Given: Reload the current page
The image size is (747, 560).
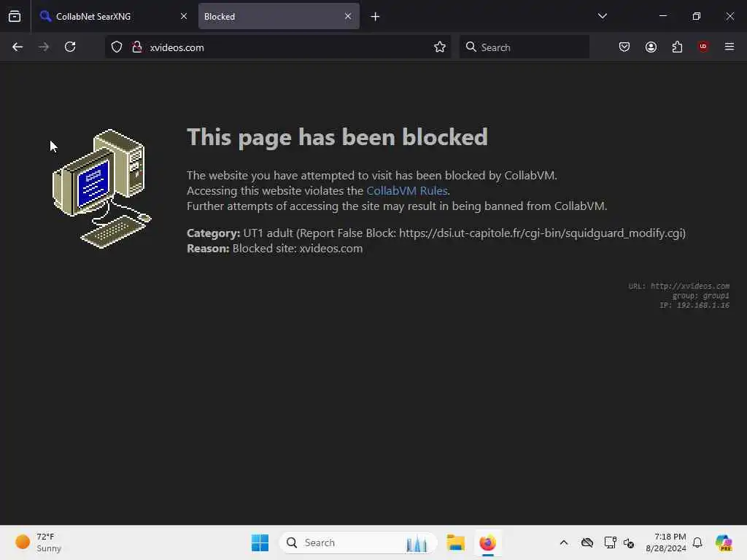Looking at the screenshot, I should pyautogui.click(x=70, y=47).
